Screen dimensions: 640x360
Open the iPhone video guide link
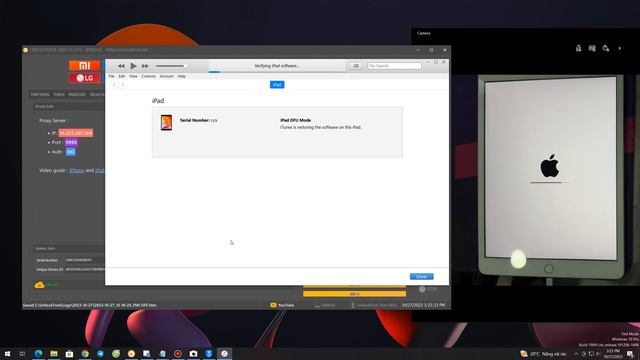76,171
